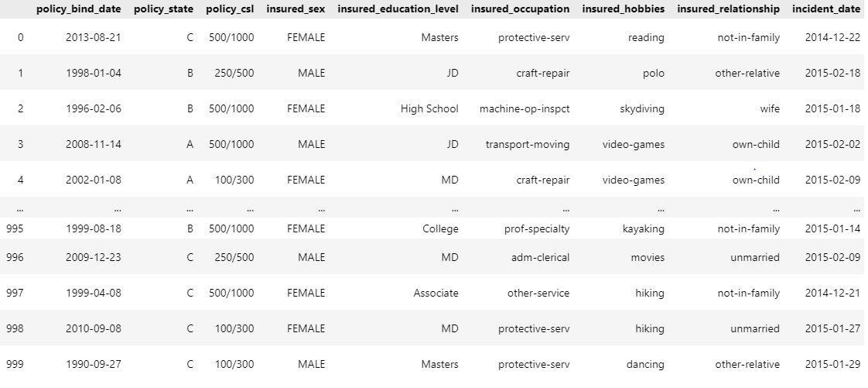Select the High School education cell
Screen dimensions: 868x388
429,108
